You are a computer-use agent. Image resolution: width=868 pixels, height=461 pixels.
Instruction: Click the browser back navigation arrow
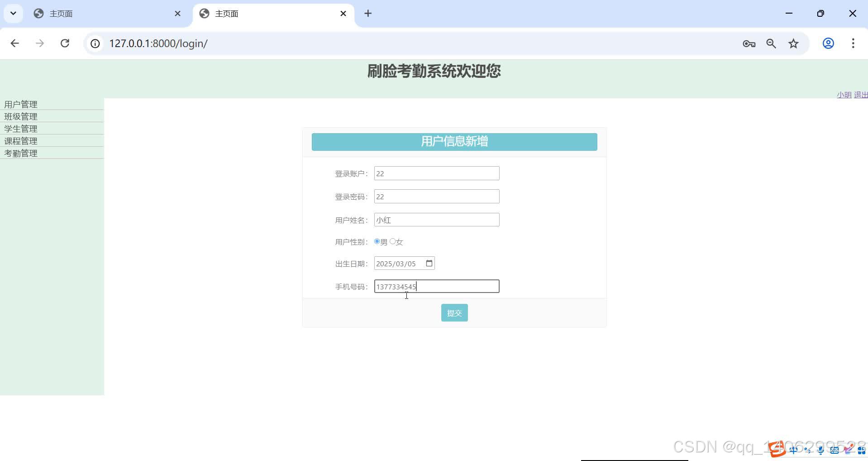pyautogui.click(x=15, y=43)
